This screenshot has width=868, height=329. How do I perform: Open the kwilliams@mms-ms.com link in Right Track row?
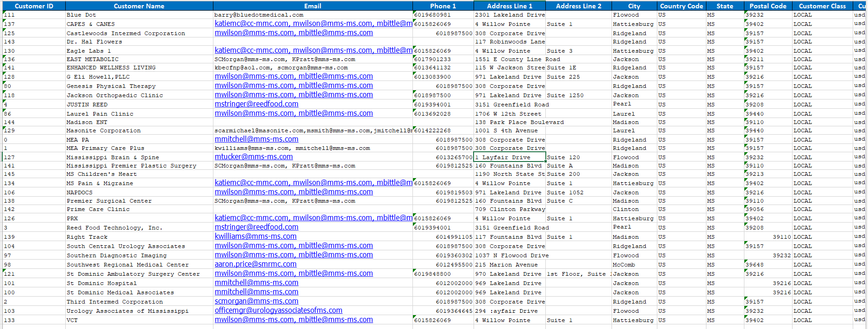pos(256,236)
